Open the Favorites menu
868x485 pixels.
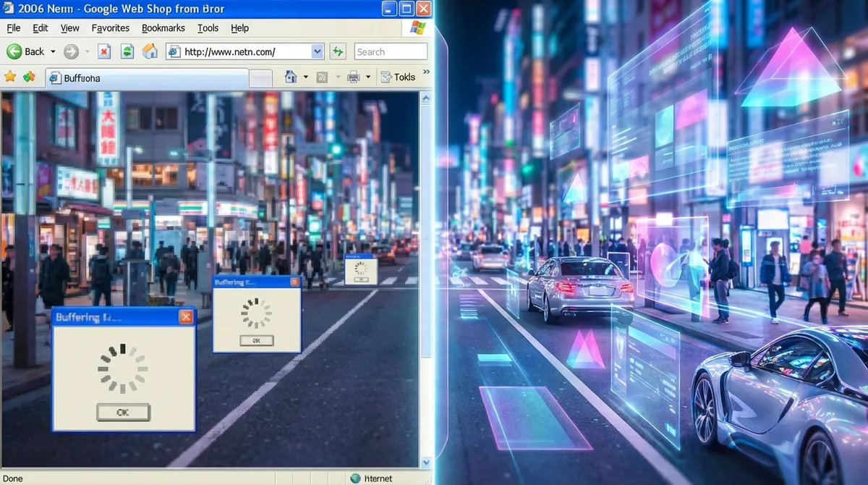pyautogui.click(x=110, y=28)
